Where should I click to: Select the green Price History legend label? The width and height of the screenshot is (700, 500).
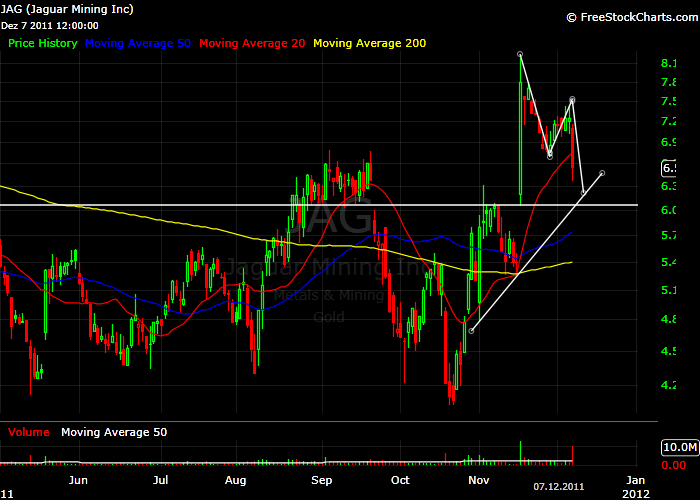coord(43,43)
